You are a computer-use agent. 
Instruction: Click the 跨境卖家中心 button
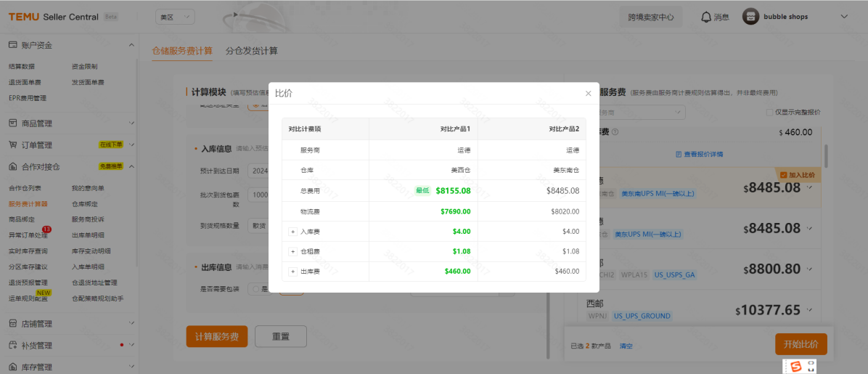651,17
